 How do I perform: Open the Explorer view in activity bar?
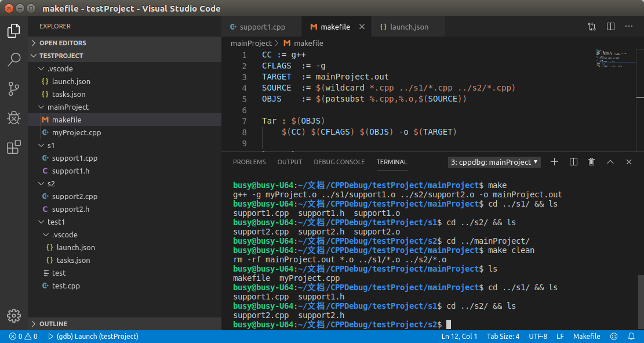13,31
